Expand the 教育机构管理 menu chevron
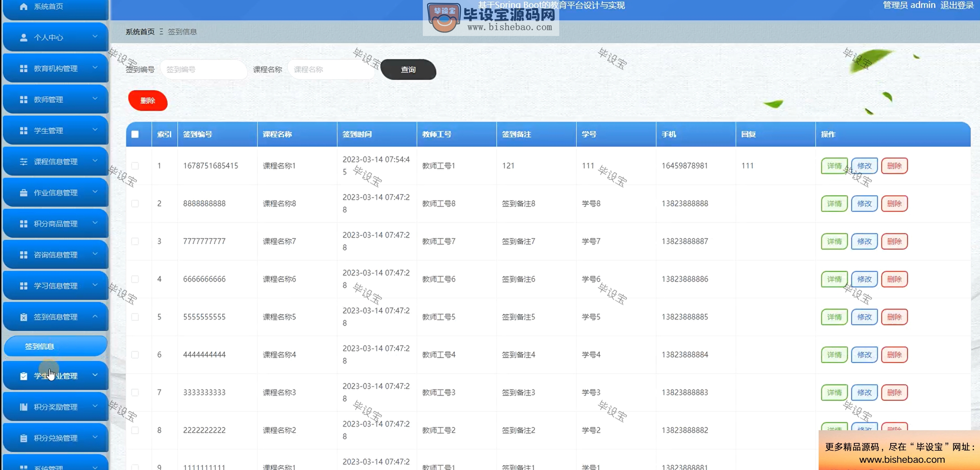 point(95,68)
